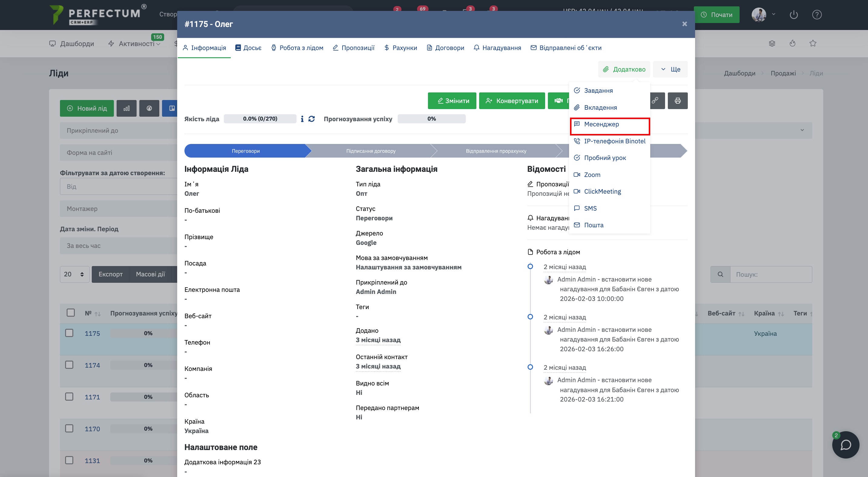The image size is (868, 477).
Task: Click the copy link icon button
Action: coord(655,100)
